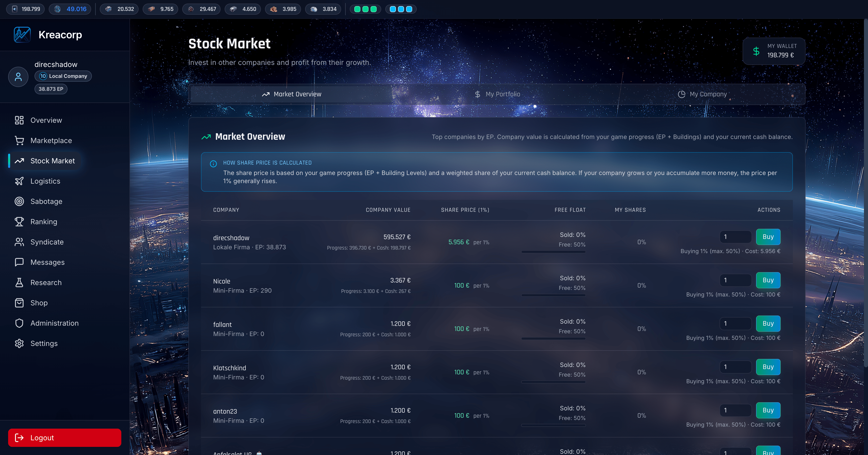Viewport: 868px width, 455px height.
Task: Open Administration via shield icon
Action: (x=19, y=323)
